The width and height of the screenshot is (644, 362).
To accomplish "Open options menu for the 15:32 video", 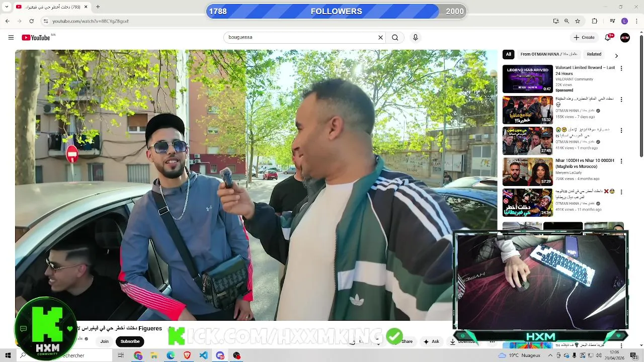I will (621, 100).
